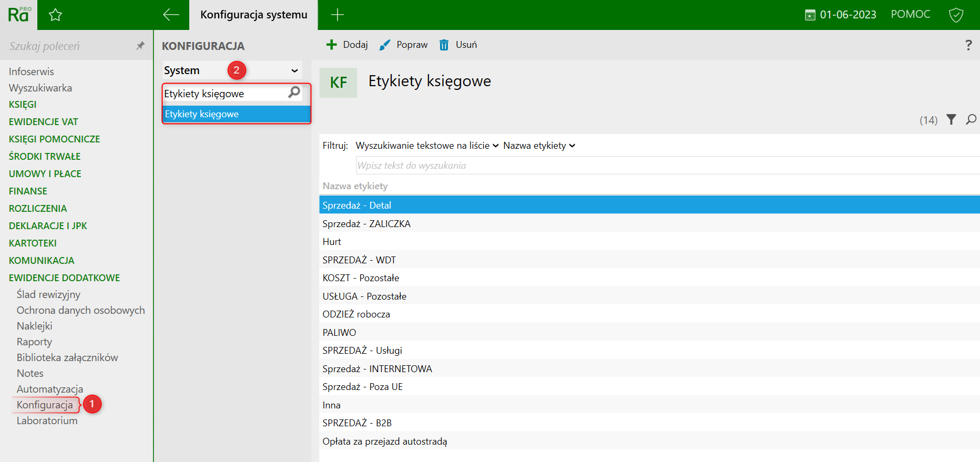
Task: Open a new tab with plus icon
Action: pyautogui.click(x=337, y=15)
